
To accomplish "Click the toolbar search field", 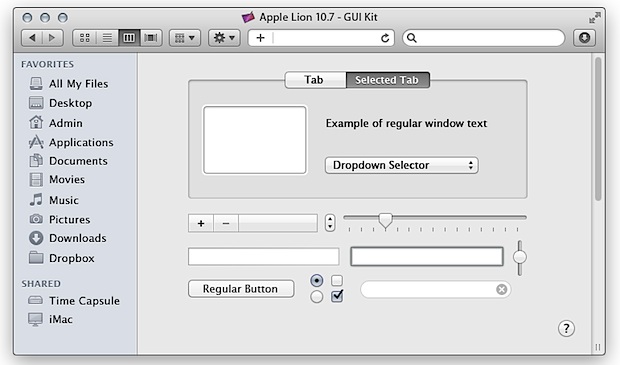I will [484, 38].
